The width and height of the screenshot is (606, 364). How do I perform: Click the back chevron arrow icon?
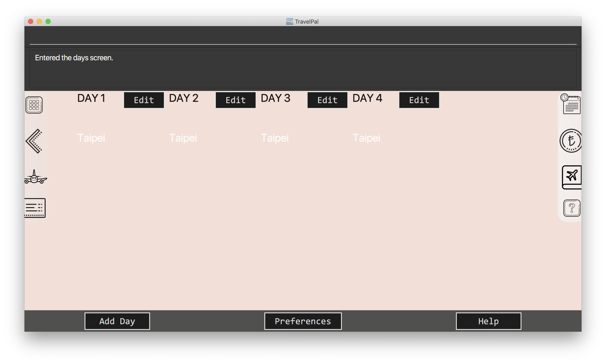pyautogui.click(x=34, y=141)
